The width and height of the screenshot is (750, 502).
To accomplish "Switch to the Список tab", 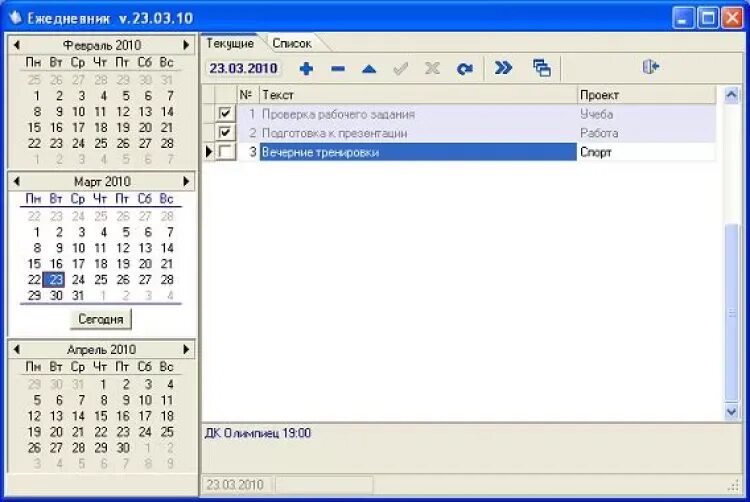I will (292, 44).
